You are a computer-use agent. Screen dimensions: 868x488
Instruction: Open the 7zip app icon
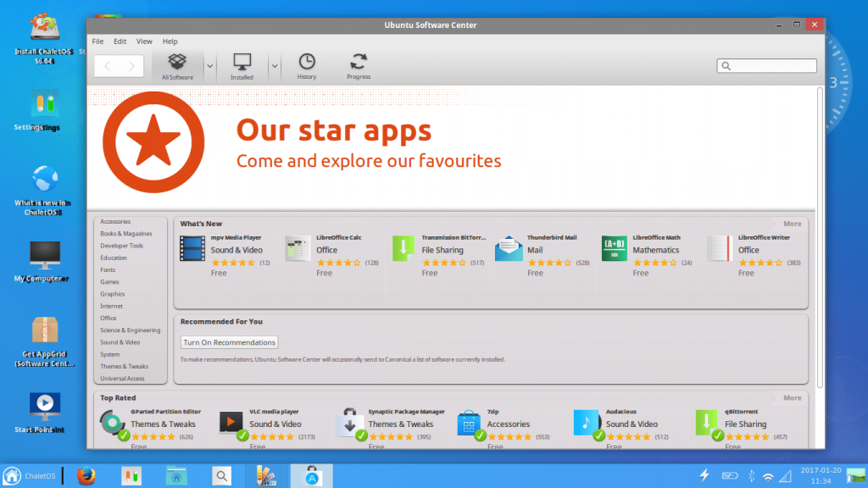coord(469,424)
